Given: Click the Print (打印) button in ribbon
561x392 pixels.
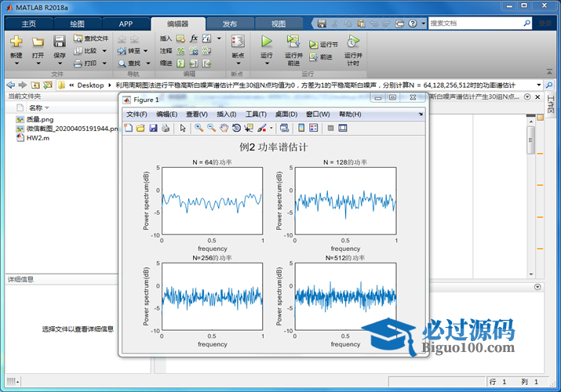Looking at the screenshot, I should [86, 64].
